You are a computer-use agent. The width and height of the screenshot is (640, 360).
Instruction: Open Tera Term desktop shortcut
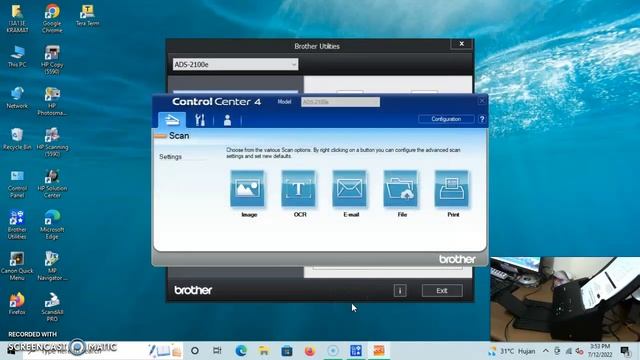click(x=87, y=15)
